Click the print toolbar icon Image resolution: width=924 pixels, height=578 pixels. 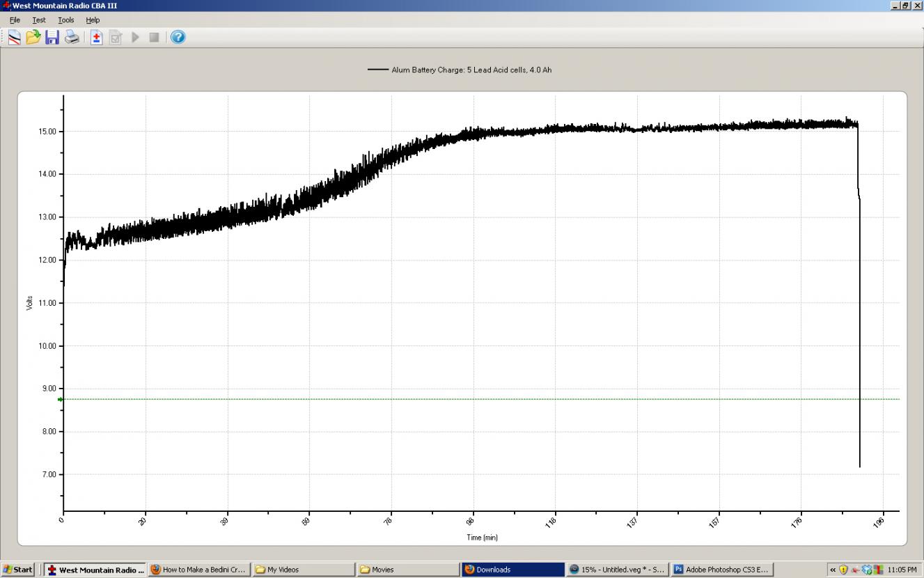(72, 38)
